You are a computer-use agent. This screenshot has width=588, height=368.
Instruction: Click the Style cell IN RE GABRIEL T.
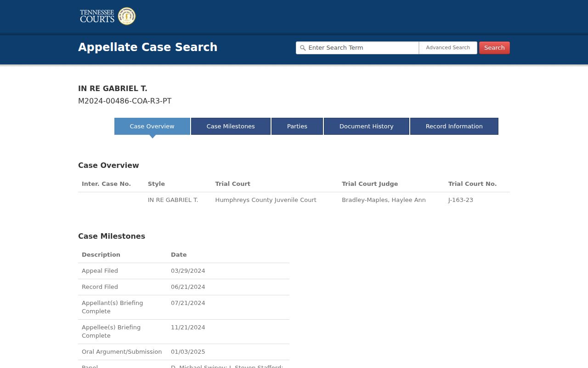click(173, 200)
